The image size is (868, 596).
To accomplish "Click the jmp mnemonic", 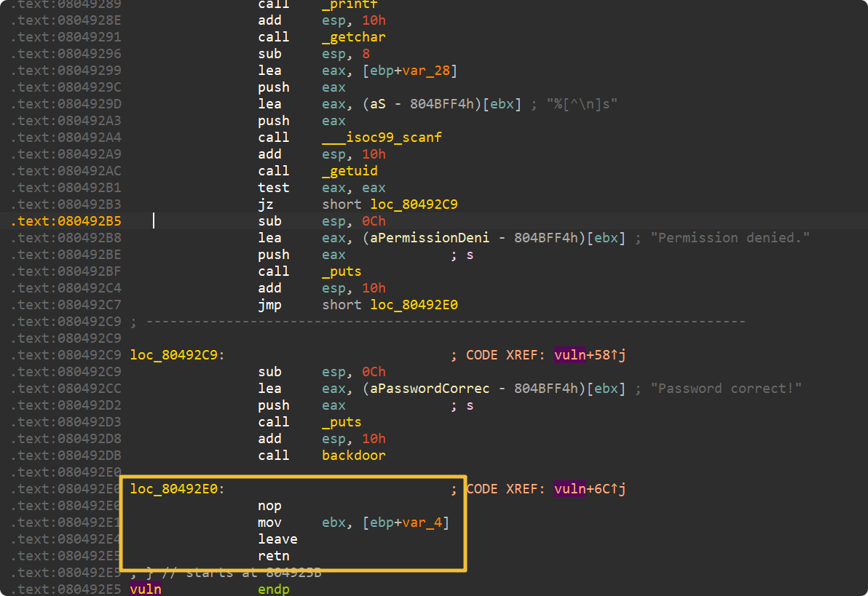I will (x=269, y=305).
